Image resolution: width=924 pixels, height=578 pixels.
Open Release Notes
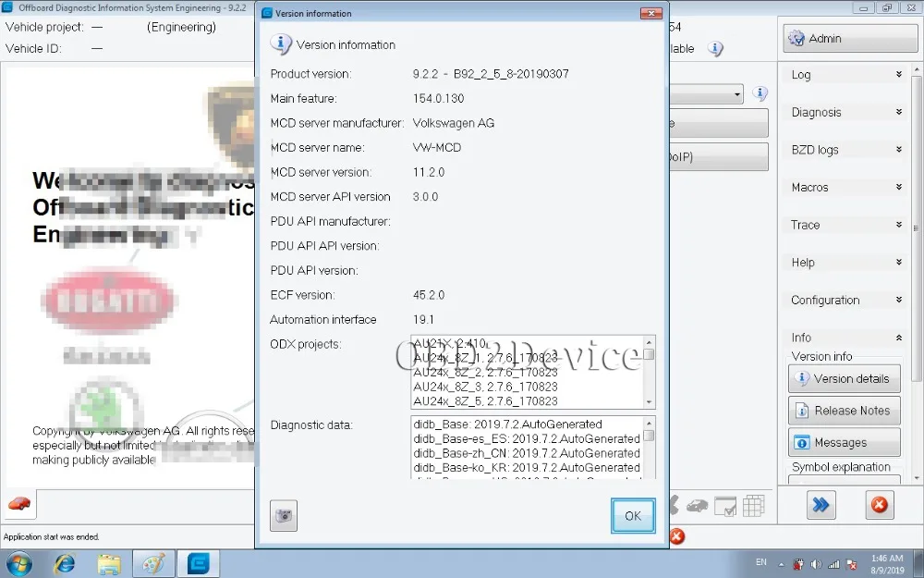(x=844, y=411)
